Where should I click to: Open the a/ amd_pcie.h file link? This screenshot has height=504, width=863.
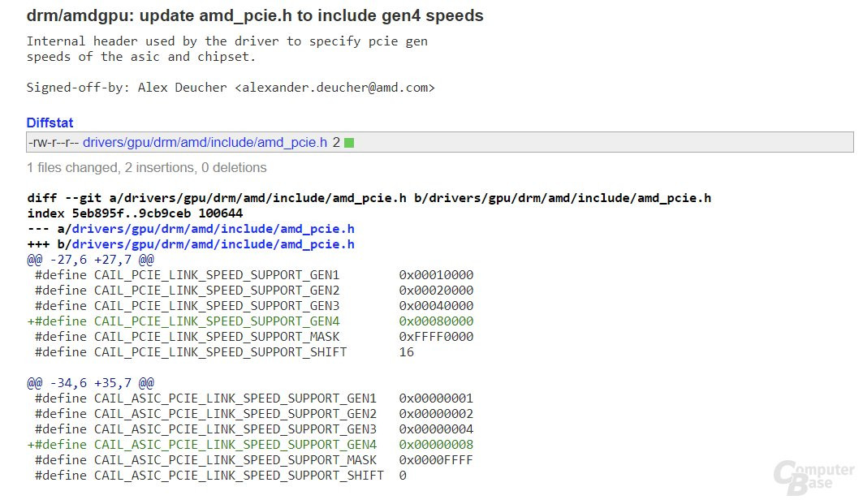(x=213, y=229)
